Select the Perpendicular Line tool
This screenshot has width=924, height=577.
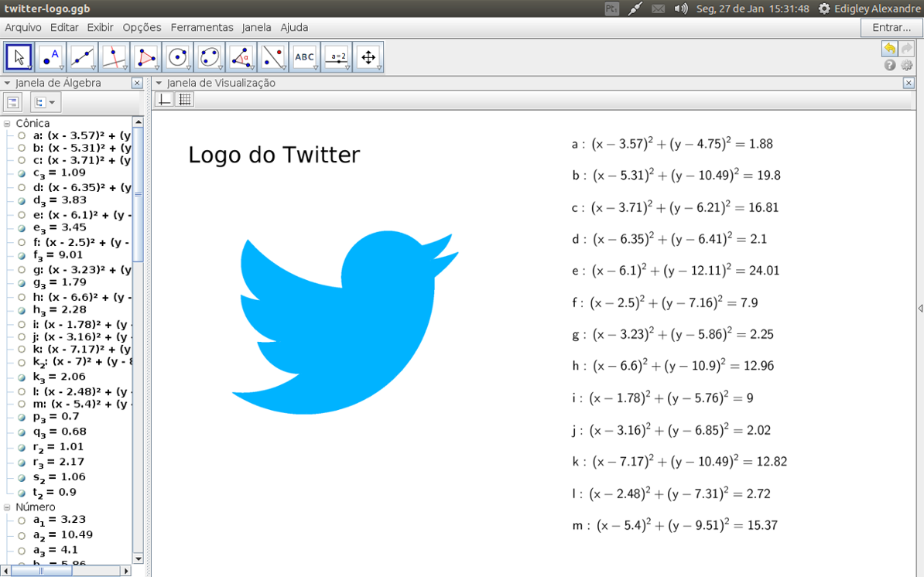pos(115,57)
